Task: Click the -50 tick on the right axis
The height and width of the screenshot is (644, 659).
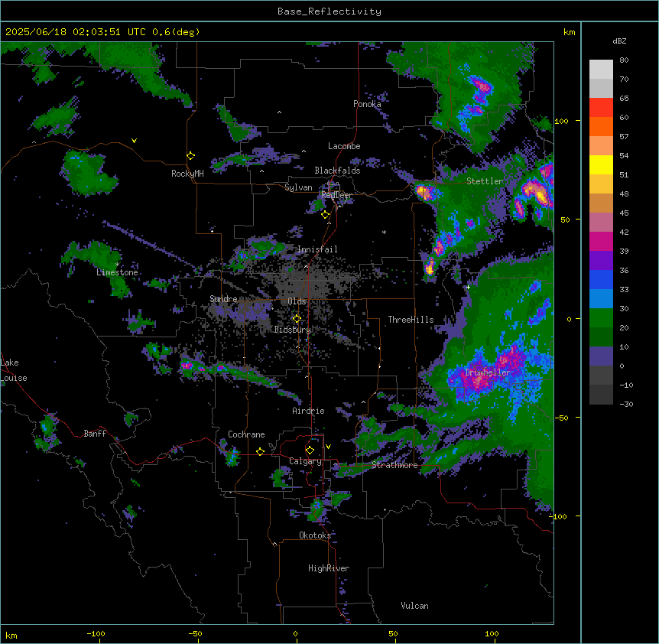Action: point(561,418)
